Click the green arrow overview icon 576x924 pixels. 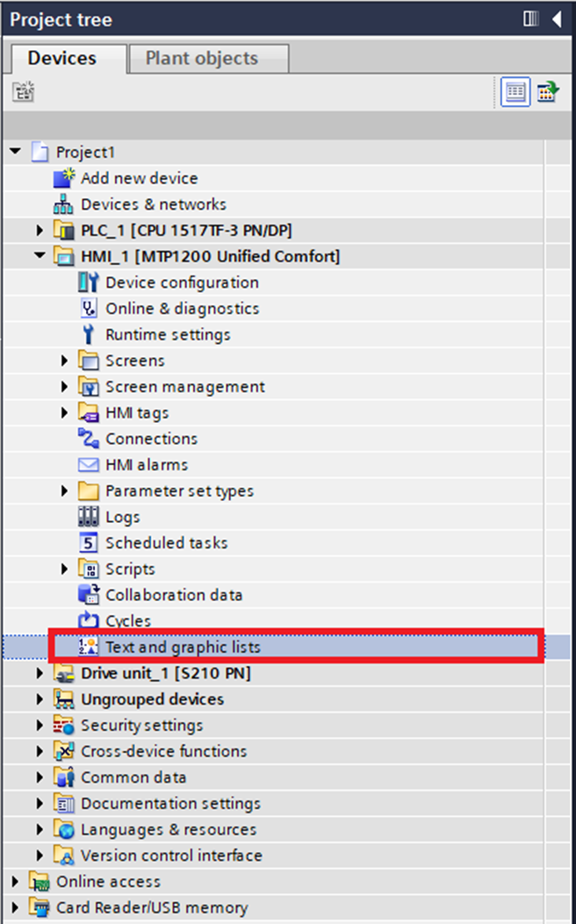(548, 92)
